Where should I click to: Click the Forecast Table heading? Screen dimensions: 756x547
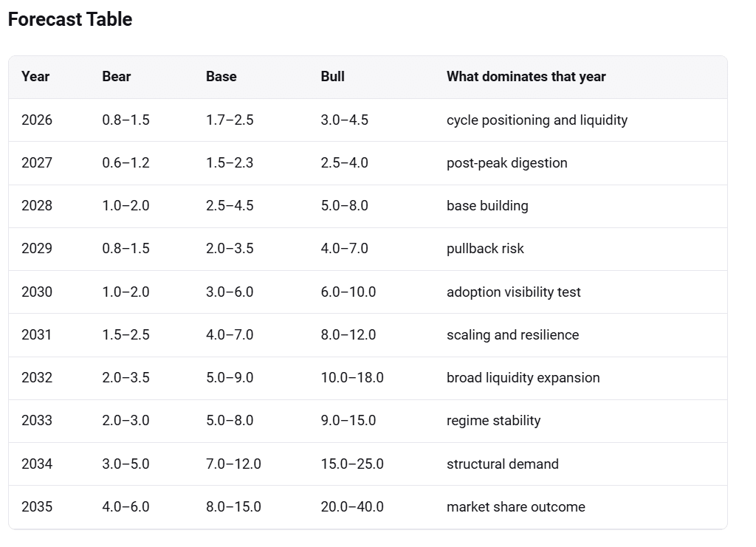70,19
